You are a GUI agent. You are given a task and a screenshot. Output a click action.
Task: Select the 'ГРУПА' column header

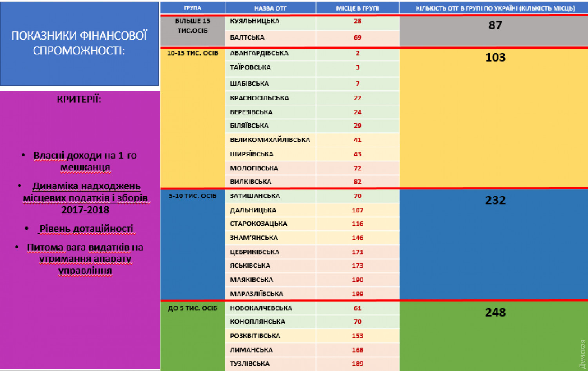(x=192, y=8)
